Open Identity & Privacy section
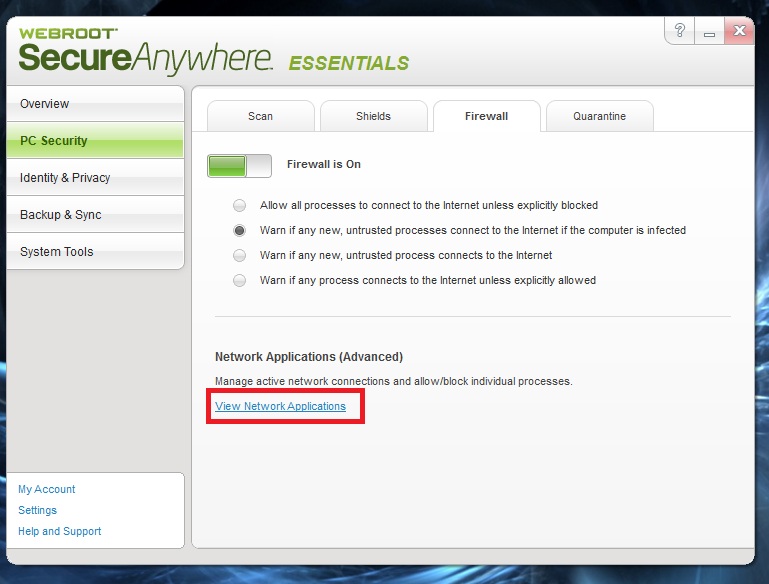 (95, 178)
